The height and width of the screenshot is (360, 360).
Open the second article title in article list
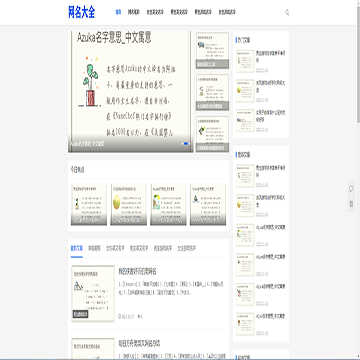point(139,343)
